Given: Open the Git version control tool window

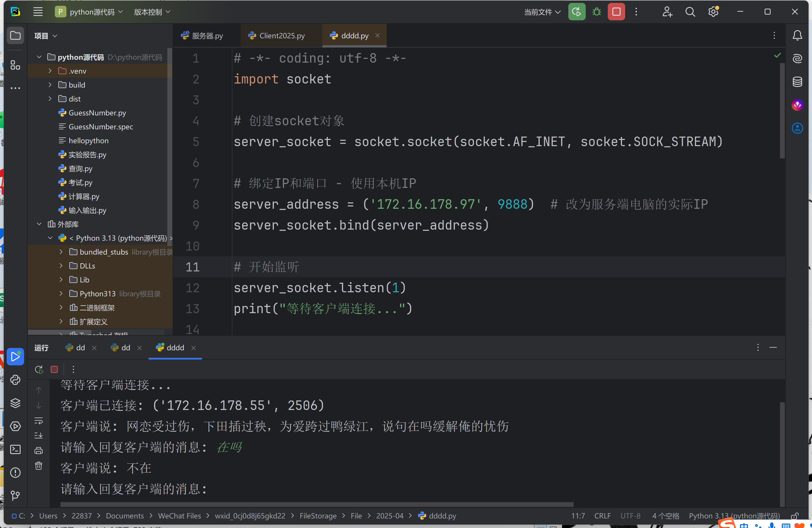Looking at the screenshot, I should point(15,495).
